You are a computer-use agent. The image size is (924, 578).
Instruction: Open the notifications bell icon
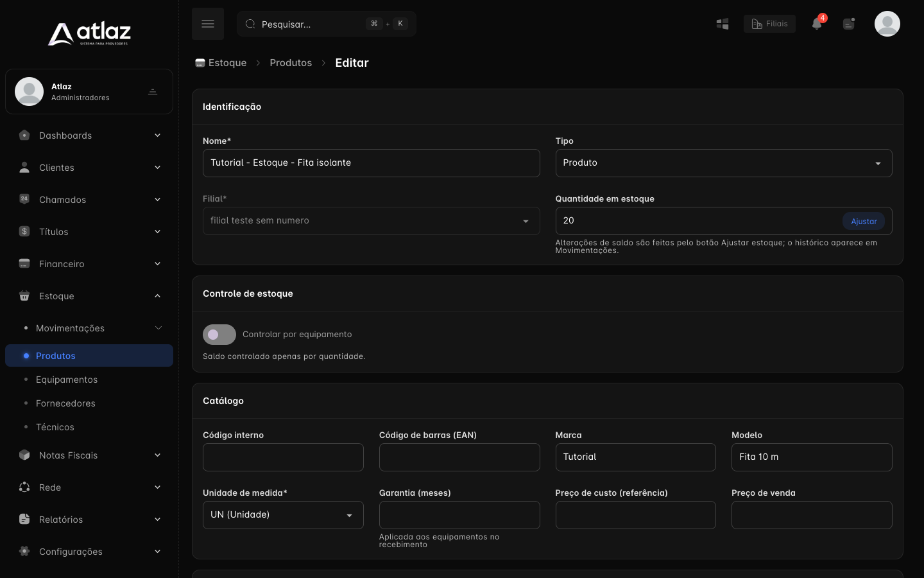[x=817, y=24]
